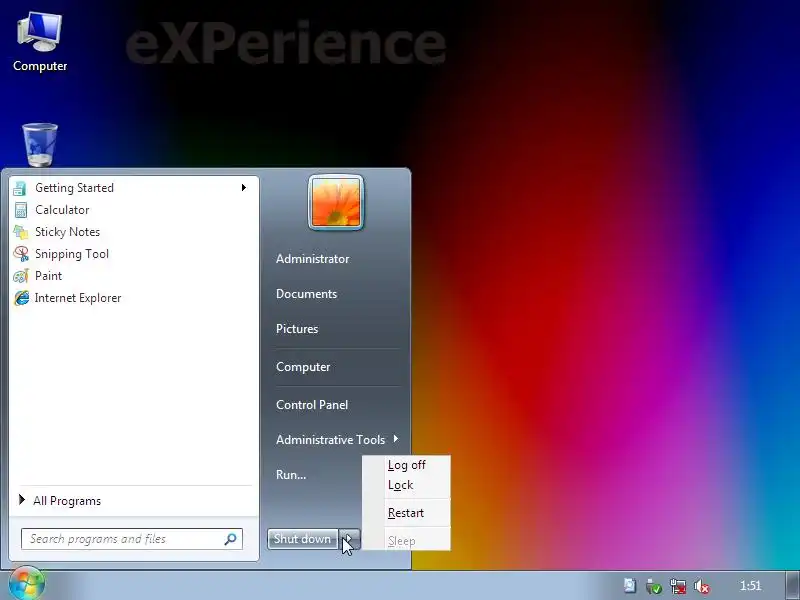The width and height of the screenshot is (800, 600).
Task: Select the Paint text entry
Action: (48, 276)
